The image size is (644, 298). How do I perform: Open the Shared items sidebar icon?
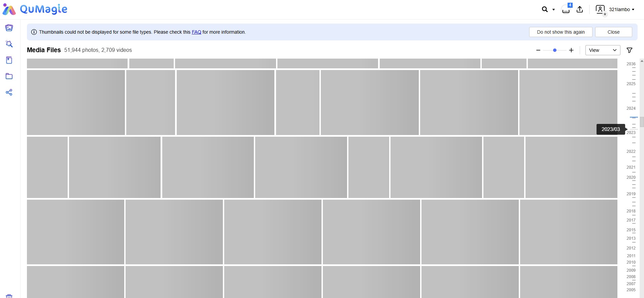point(9,92)
